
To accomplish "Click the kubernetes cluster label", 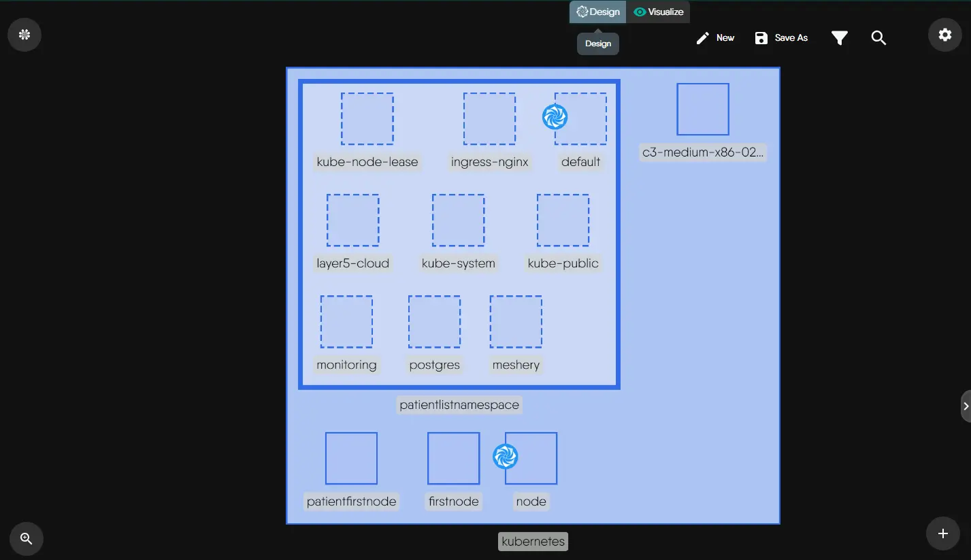I will [533, 542].
